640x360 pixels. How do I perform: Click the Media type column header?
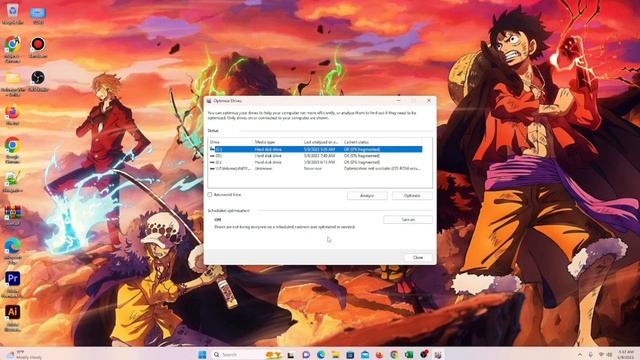click(x=278, y=142)
